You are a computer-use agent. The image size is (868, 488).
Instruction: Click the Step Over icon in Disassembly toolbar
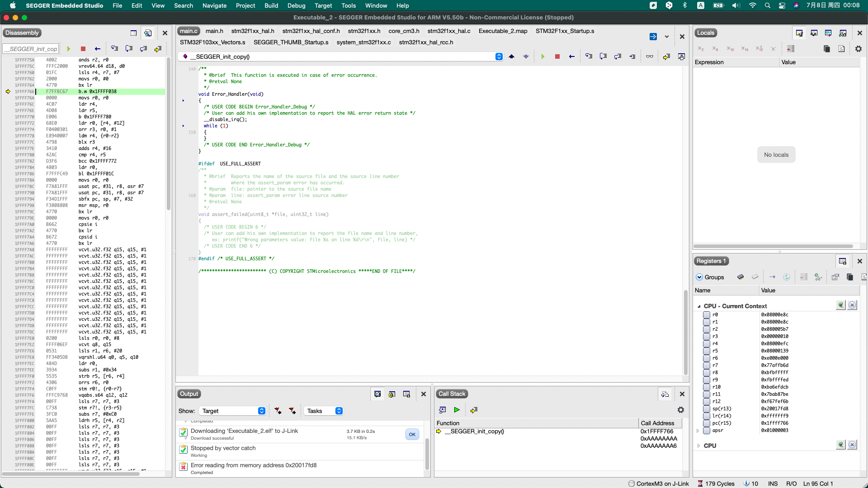(129, 49)
